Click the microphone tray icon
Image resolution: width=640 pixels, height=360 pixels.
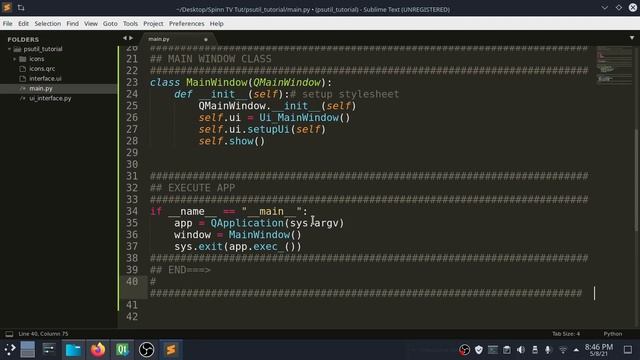[548, 350]
